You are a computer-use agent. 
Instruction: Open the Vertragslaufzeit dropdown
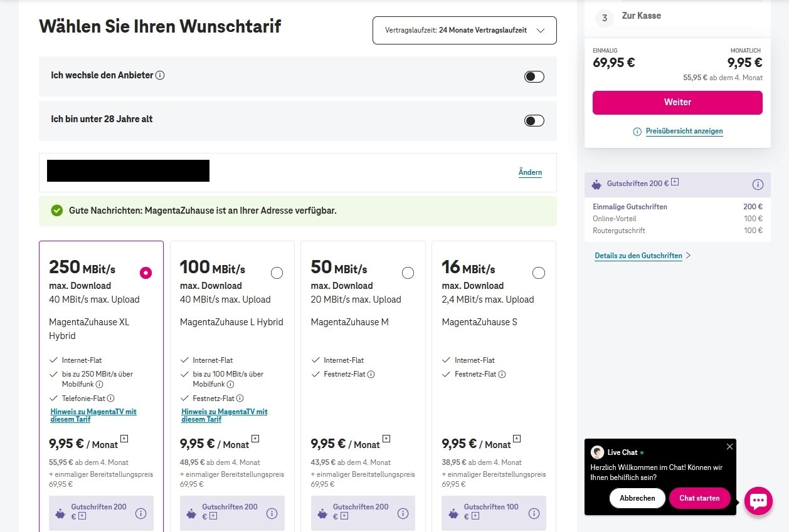pyautogui.click(x=464, y=30)
